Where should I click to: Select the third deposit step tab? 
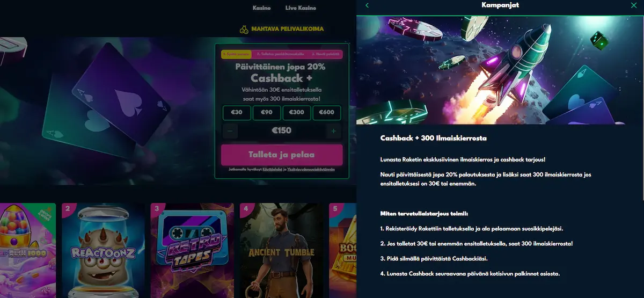[326, 54]
